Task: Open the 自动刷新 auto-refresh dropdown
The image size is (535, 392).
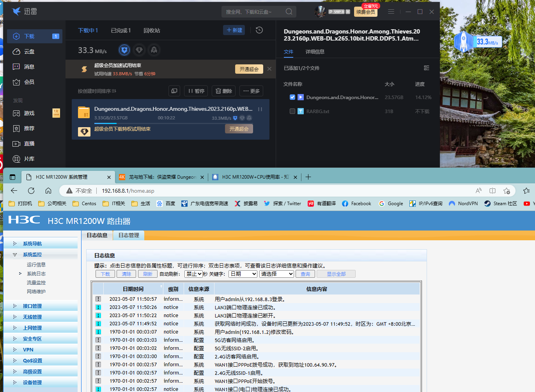Action: tap(194, 274)
